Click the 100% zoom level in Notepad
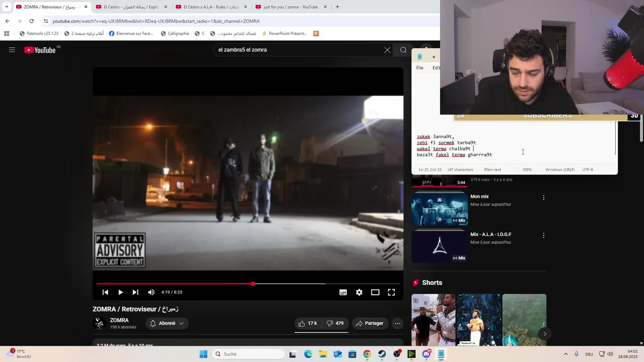This screenshot has height=362, width=644. [527, 169]
